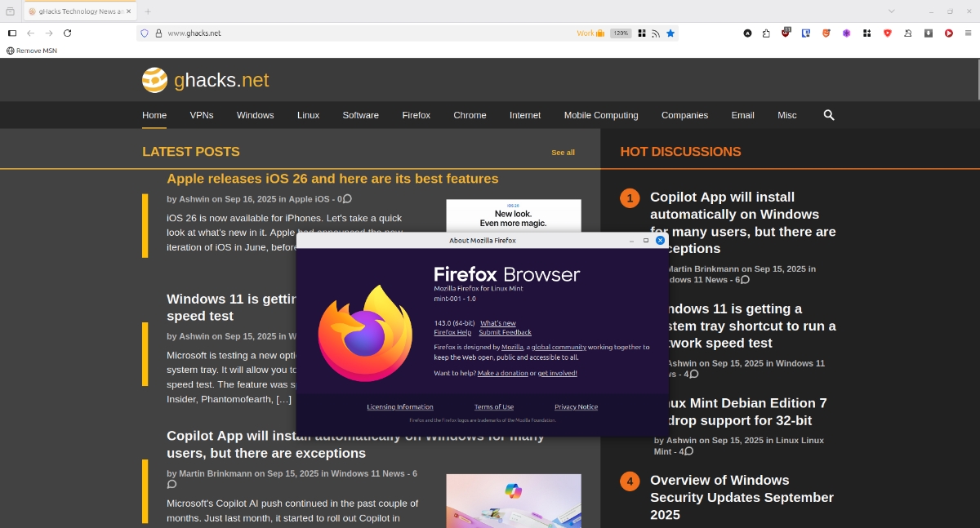
Task: Click the What's new link
Action: coord(497,324)
